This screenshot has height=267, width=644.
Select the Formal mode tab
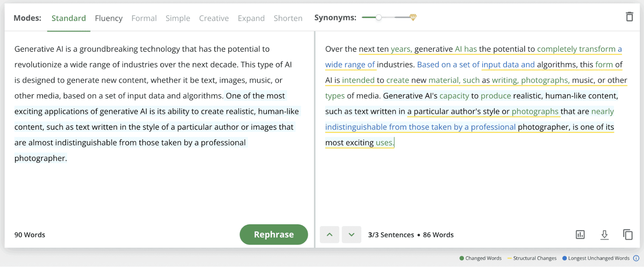pyautogui.click(x=144, y=18)
